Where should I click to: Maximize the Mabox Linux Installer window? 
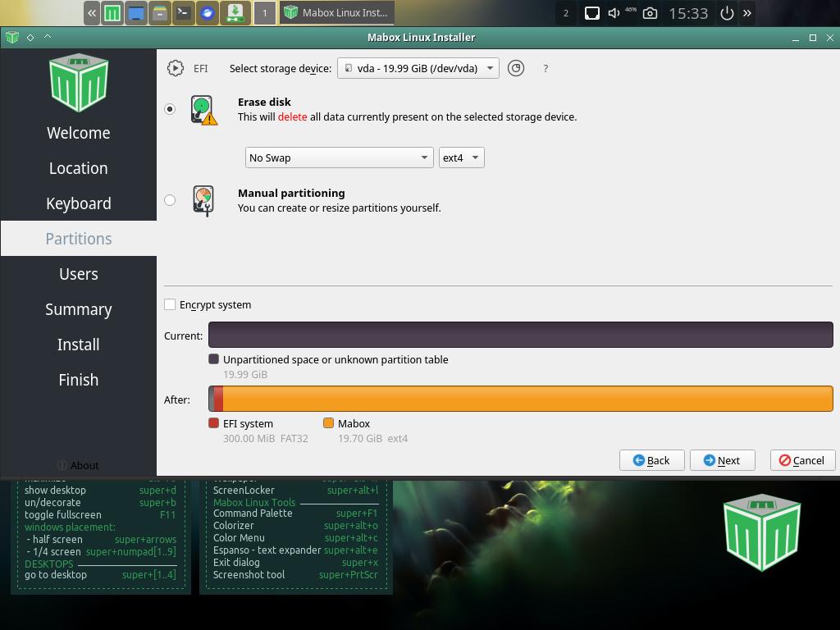(813, 38)
